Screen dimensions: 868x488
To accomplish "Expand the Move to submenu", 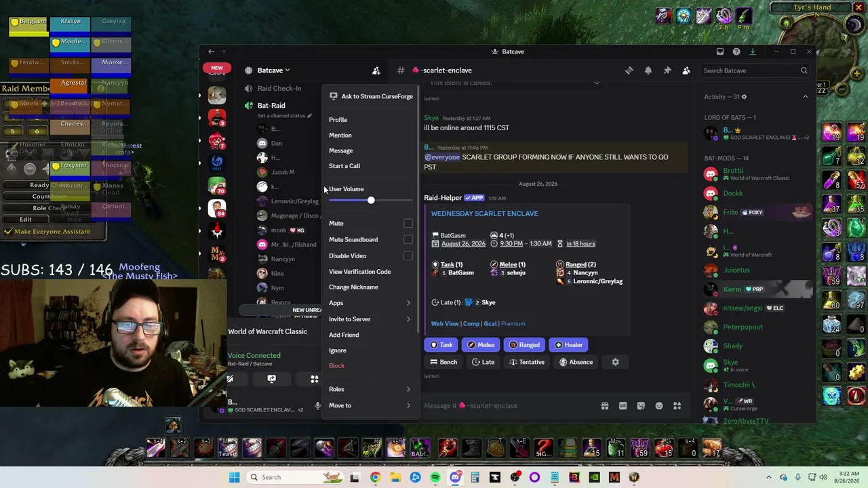I will pos(371,406).
